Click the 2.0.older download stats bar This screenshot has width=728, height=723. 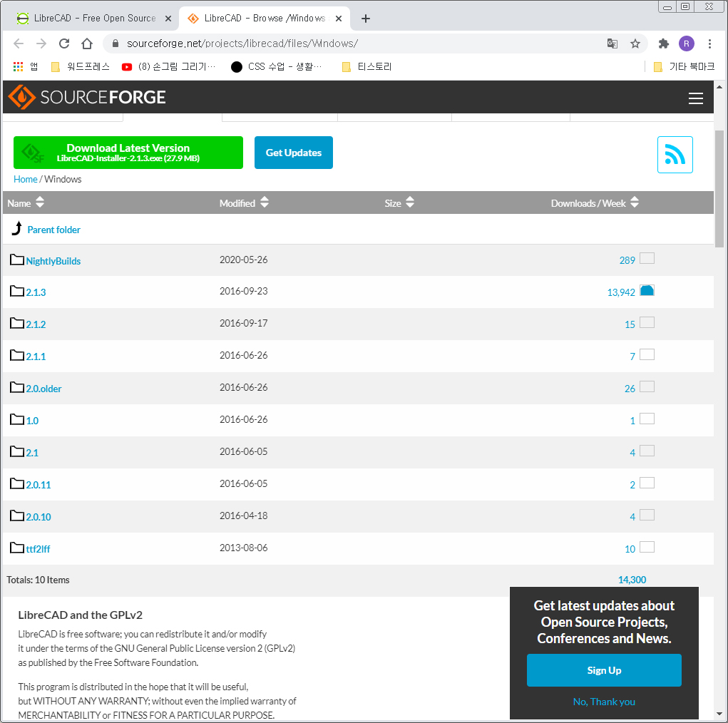(x=647, y=386)
